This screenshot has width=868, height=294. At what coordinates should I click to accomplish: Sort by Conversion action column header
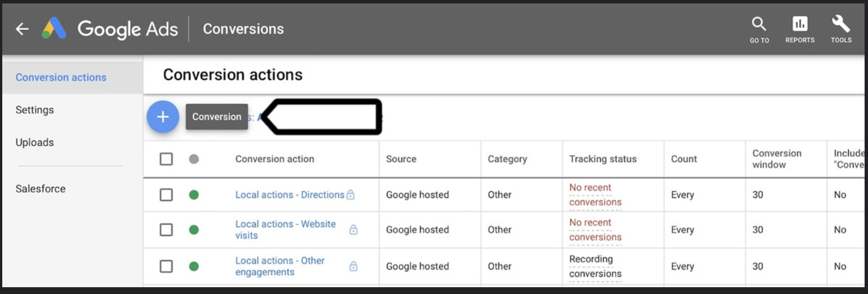click(x=275, y=159)
